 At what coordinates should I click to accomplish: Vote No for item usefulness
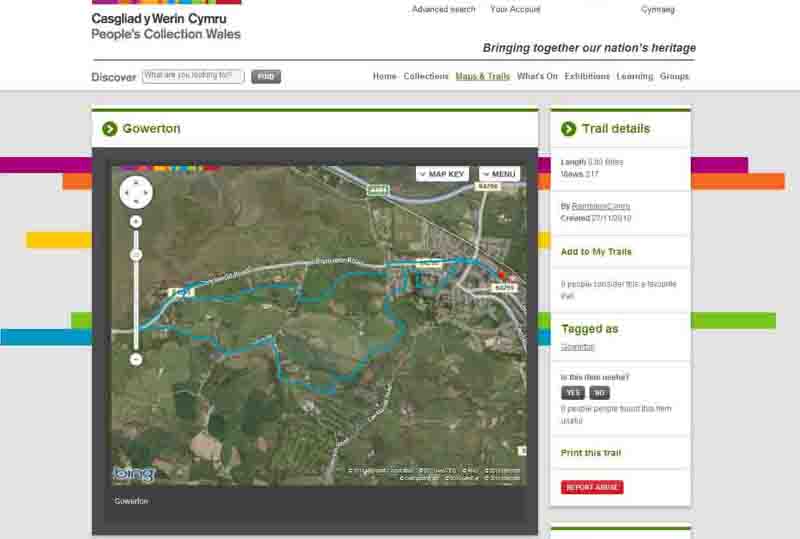[x=599, y=393]
